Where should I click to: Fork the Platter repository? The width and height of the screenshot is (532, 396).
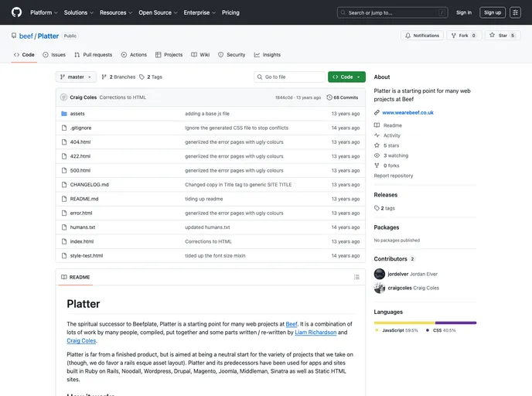pyautogui.click(x=464, y=36)
